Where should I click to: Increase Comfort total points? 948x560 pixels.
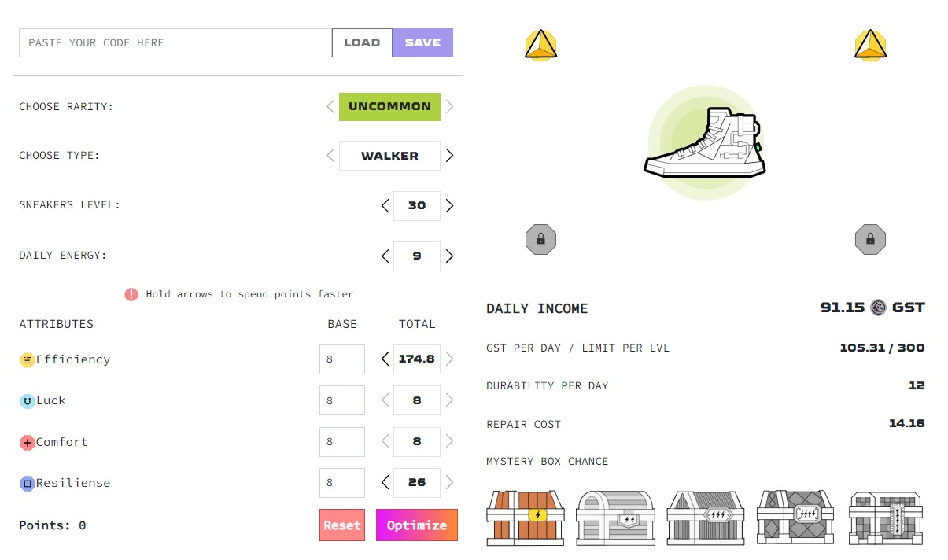point(449,442)
